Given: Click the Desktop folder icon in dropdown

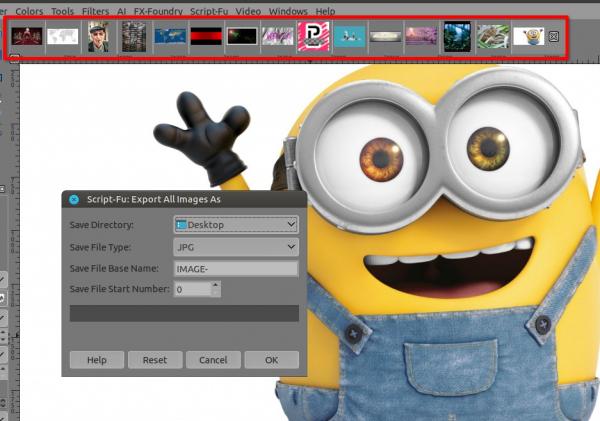Looking at the screenshot, I should 181,225.
